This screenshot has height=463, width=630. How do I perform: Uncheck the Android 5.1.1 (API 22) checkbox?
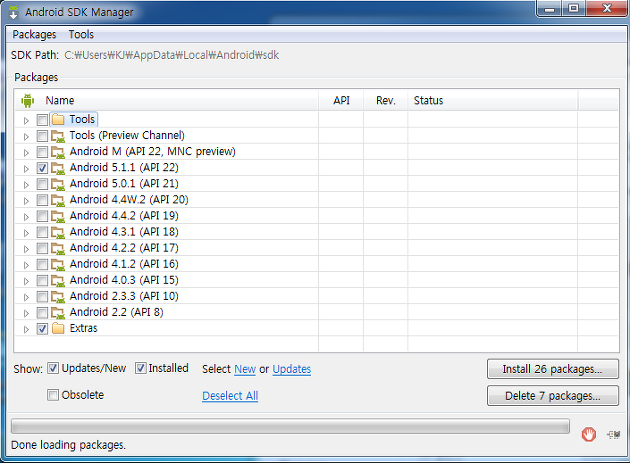pyautogui.click(x=42, y=168)
